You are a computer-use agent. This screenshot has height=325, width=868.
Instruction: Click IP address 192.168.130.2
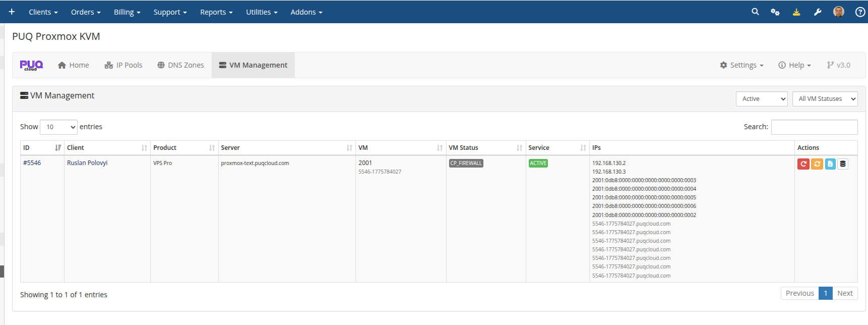click(x=609, y=164)
